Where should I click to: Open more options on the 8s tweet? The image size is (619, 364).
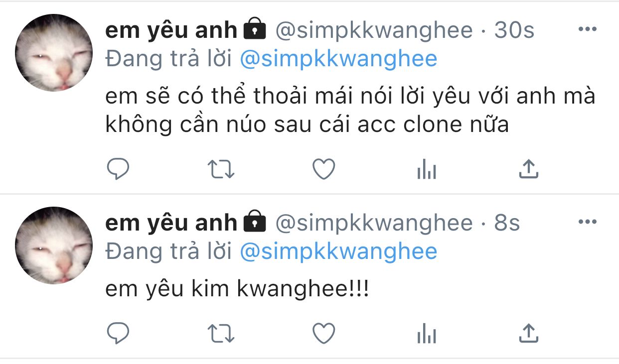[587, 222]
